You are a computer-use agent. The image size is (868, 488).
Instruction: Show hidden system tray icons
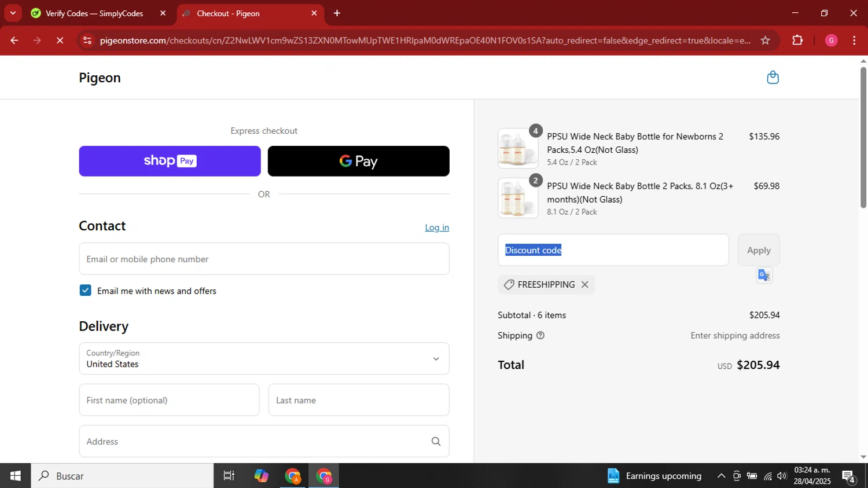pyautogui.click(x=721, y=476)
